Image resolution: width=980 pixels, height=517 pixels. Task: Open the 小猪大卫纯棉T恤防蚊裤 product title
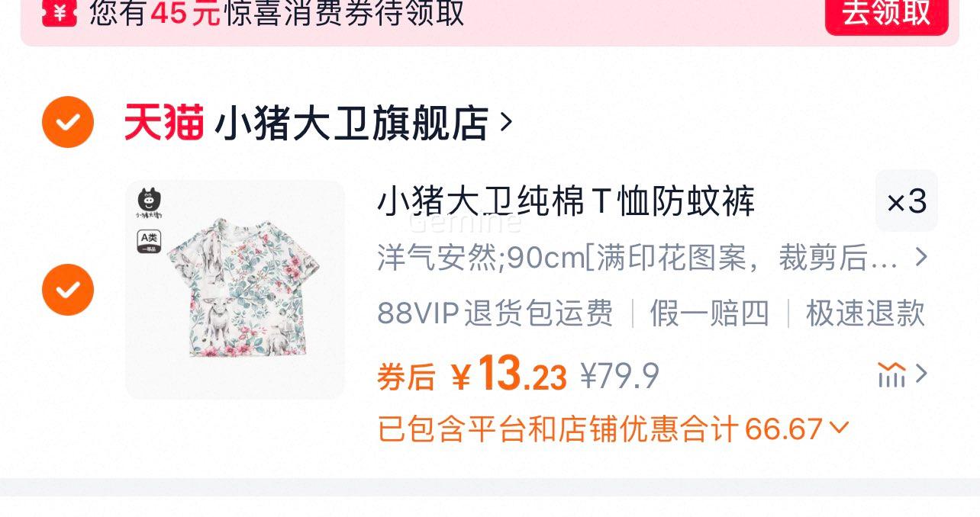coord(566,201)
